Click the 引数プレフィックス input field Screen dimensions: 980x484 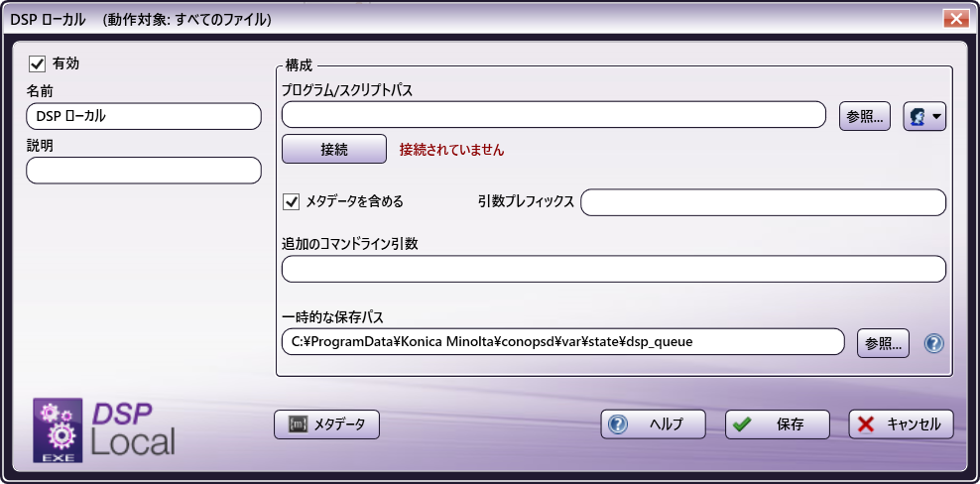763,202
